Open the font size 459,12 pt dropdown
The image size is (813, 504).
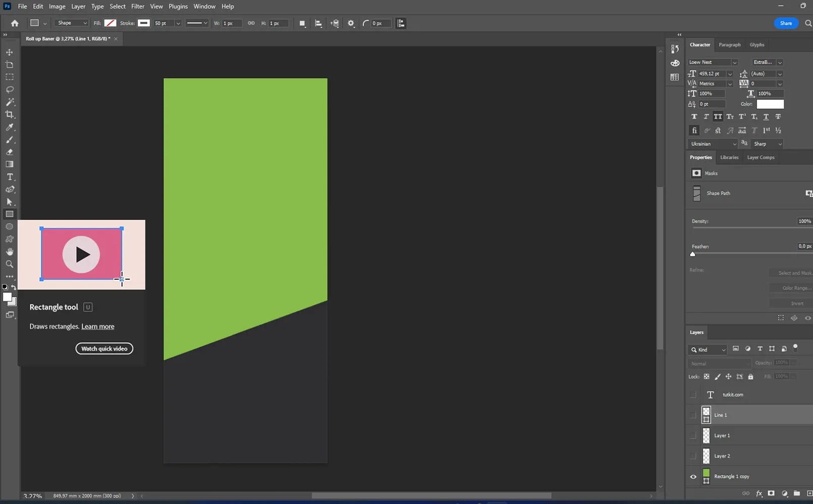[x=730, y=74]
